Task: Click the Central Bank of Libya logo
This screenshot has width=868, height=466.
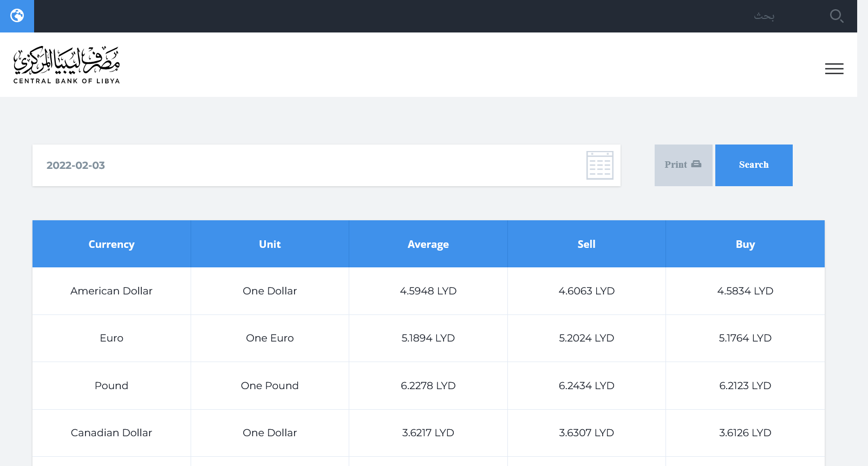Action: click(67, 65)
